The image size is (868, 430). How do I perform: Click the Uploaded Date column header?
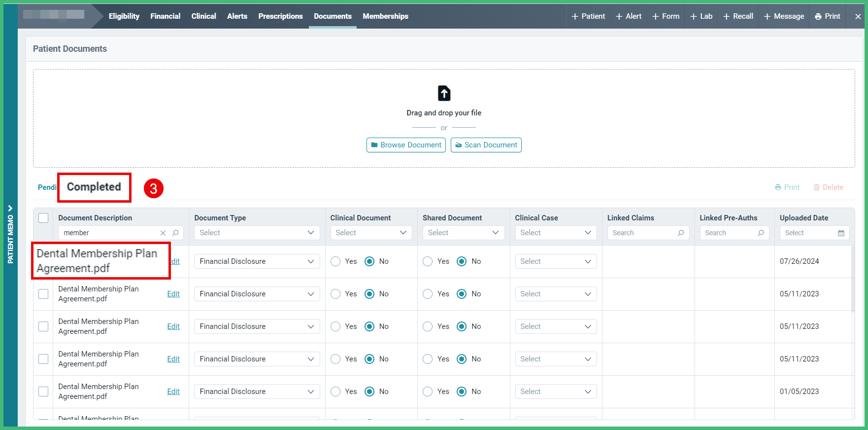tap(804, 218)
